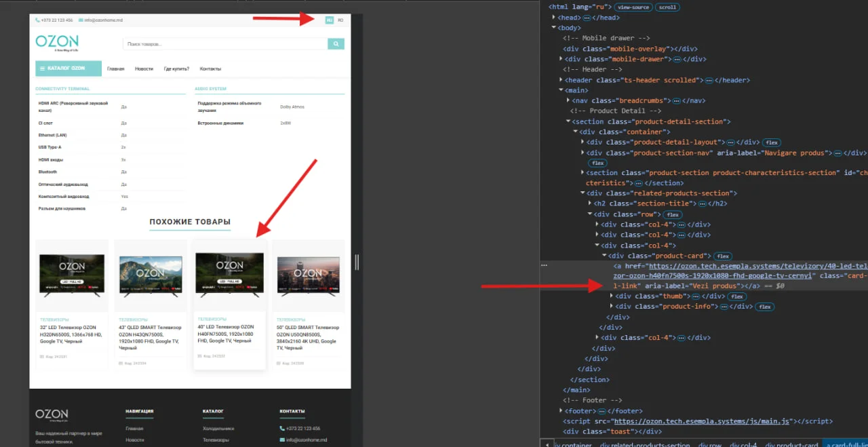Screen dimensions: 868x447
Task: Click the envelope icon in footer contacts
Action: coord(282,440)
